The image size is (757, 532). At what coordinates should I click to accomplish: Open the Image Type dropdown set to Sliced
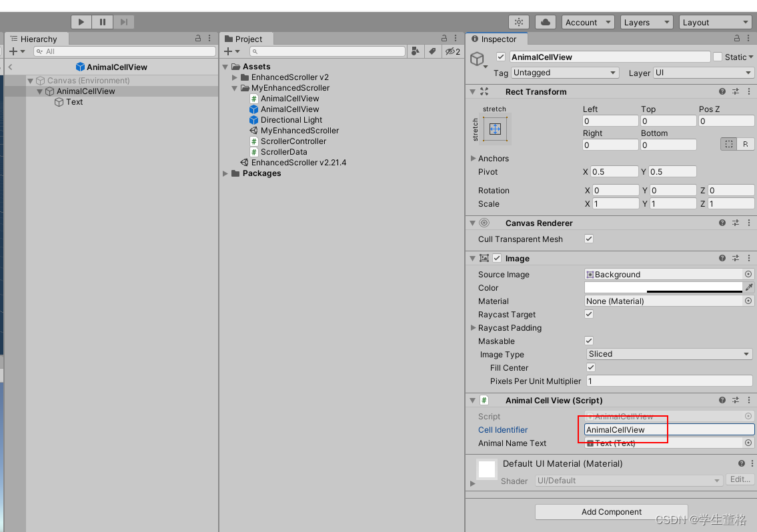coord(668,354)
